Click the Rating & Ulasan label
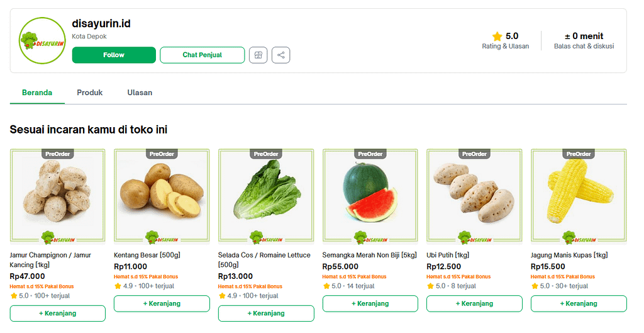The width and height of the screenshot is (644, 333). tap(505, 46)
